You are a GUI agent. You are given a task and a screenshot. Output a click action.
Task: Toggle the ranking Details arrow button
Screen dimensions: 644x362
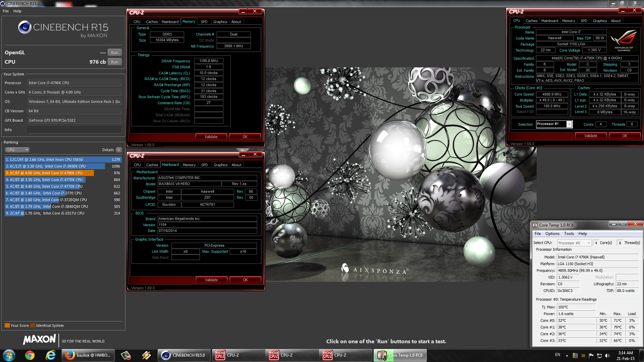click(x=119, y=150)
